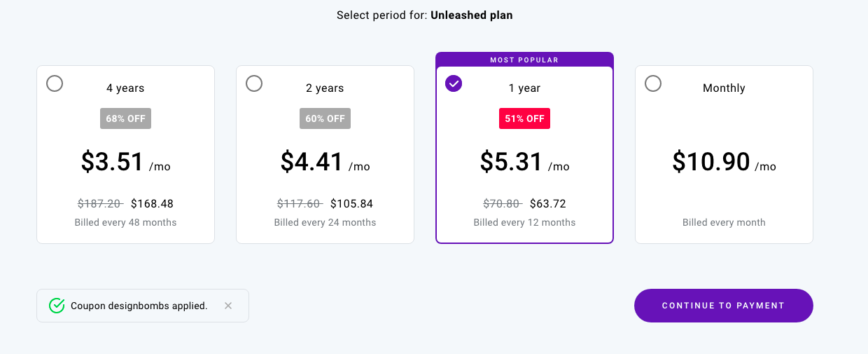Click the $10.90 /mo price
Screen dimensions: 868x354
click(x=724, y=162)
